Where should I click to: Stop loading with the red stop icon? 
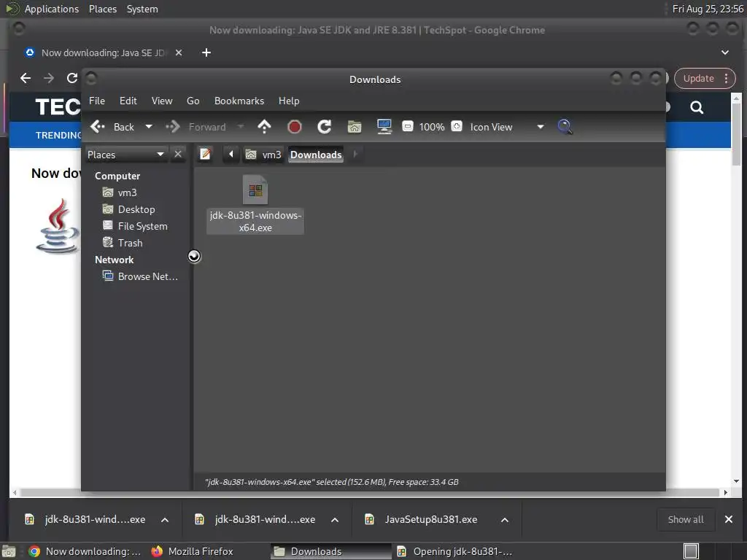point(295,127)
